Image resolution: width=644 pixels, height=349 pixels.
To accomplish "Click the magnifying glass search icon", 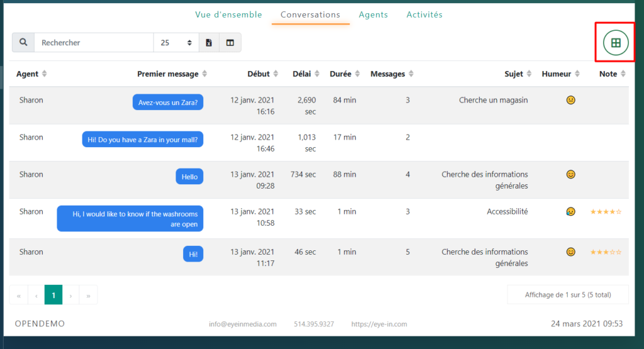I will point(23,43).
